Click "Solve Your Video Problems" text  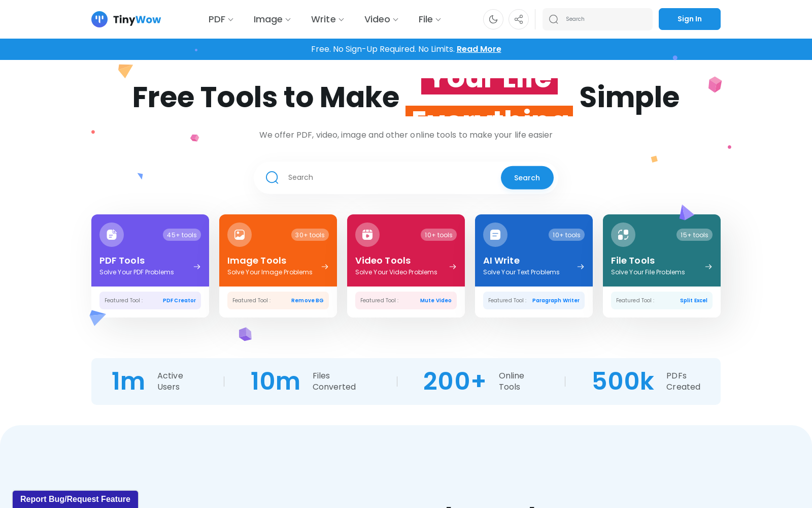pos(396,272)
